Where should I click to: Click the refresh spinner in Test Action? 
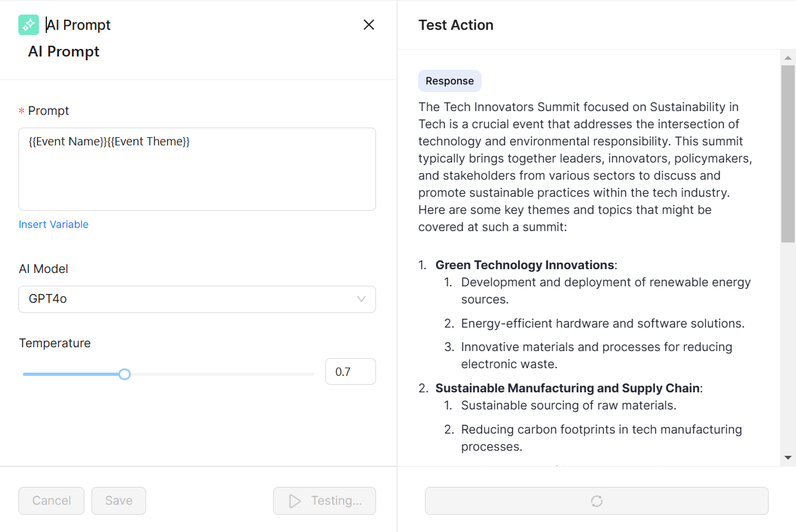point(597,501)
